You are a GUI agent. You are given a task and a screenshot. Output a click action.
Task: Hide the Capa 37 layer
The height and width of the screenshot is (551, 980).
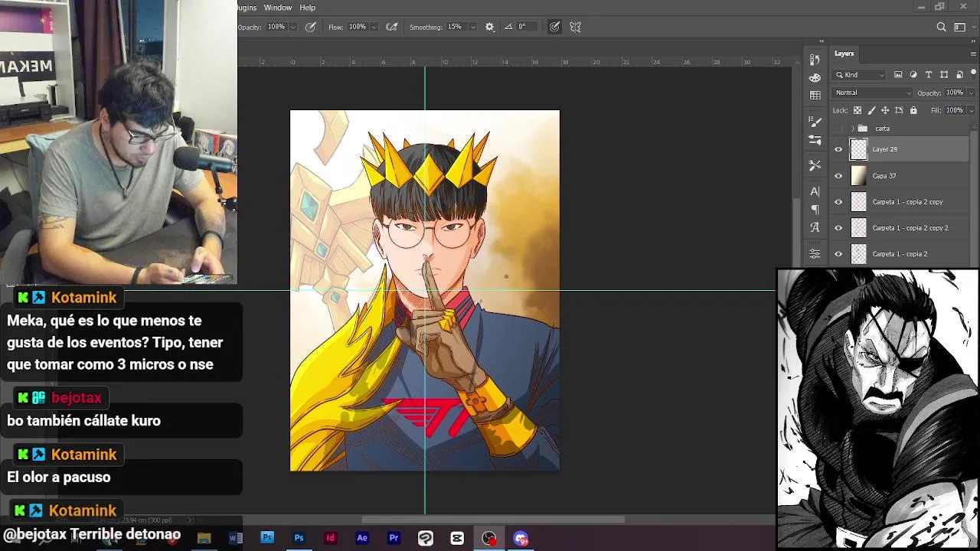pos(838,176)
